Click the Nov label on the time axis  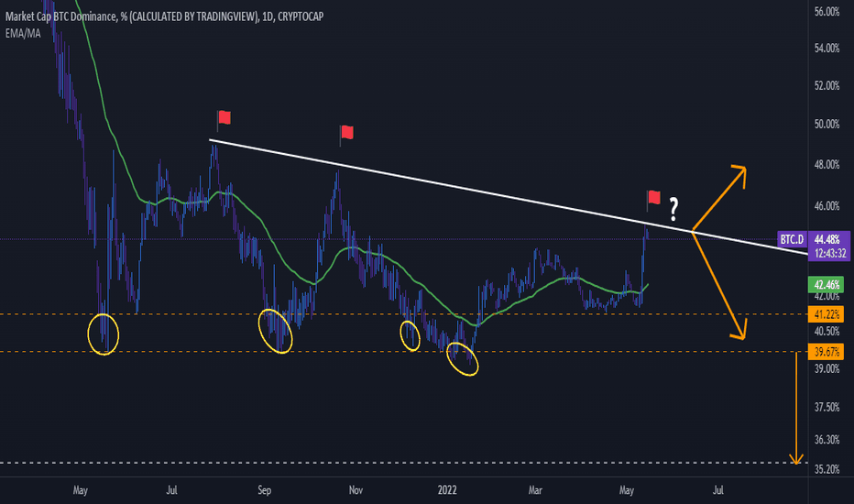point(356,490)
